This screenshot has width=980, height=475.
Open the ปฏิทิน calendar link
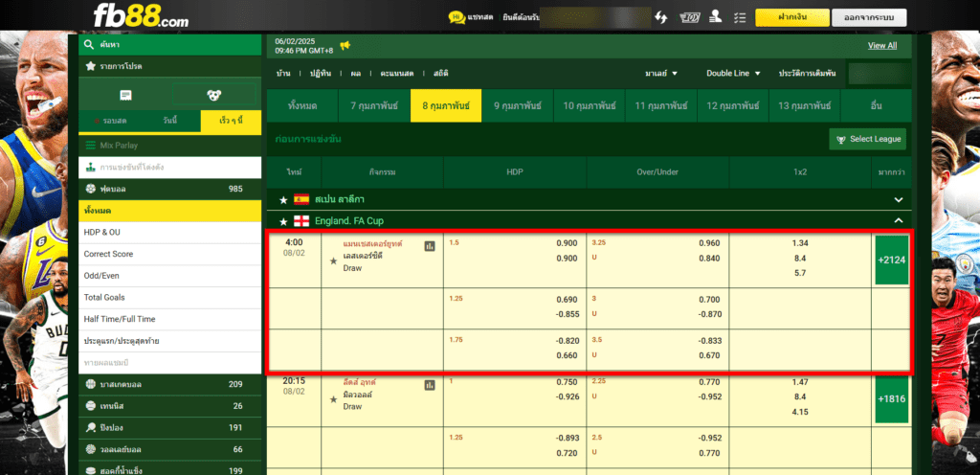pyautogui.click(x=319, y=73)
